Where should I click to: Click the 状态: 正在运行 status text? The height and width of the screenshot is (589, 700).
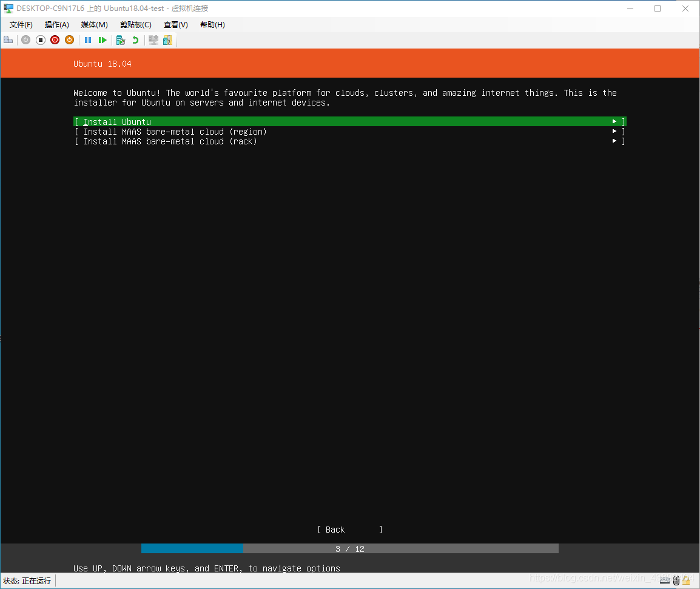pyautogui.click(x=27, y=581)
